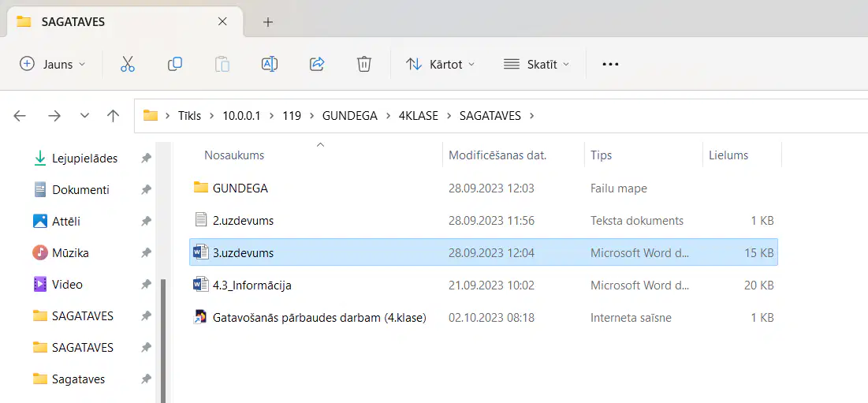This screenshot has width=868, height=403.
Task: Click the folder icon in address bar
Action: click(x=151, y=116)
